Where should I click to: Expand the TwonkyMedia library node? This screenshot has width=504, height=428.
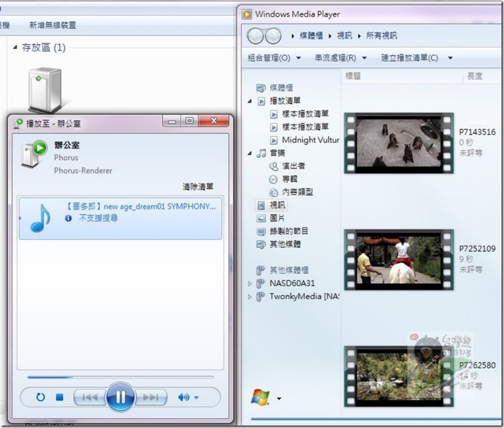(249, 297)
